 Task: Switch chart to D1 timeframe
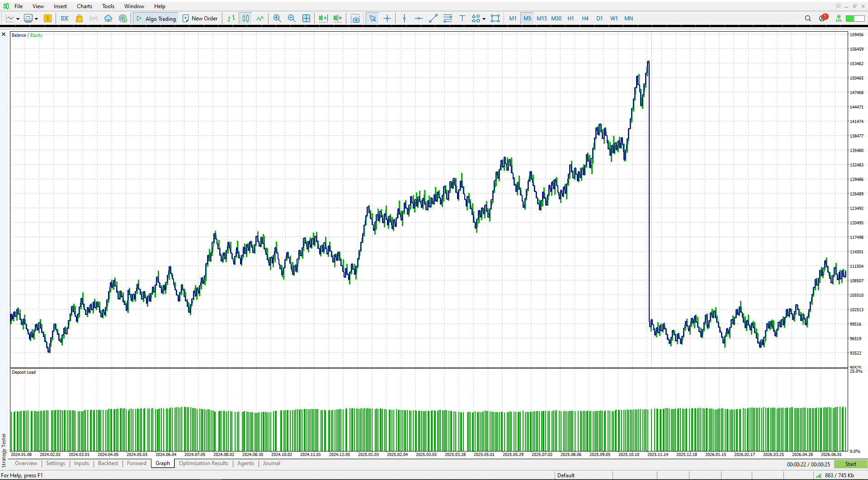click(599, 19)
